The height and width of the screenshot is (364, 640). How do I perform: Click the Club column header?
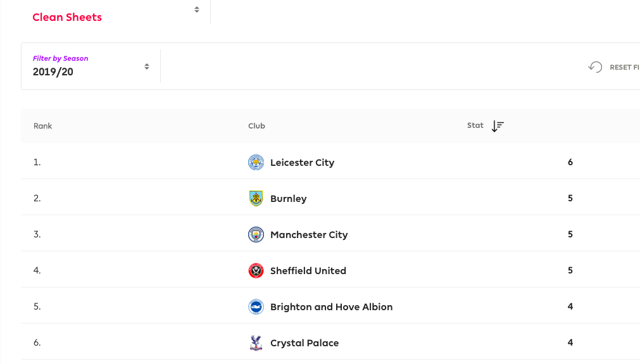tap(257, 126)
